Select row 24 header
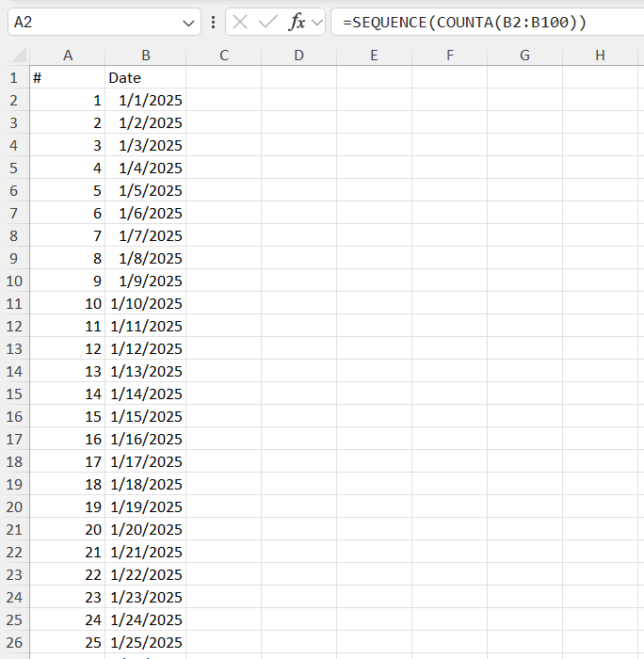Viewport: 644px width, 659px height. (14, 597)
